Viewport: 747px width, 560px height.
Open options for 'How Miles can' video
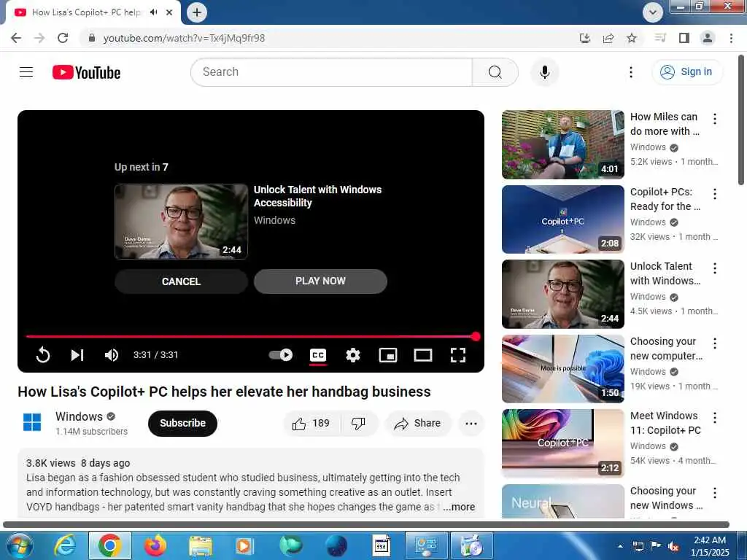click(x=715, y=119)
